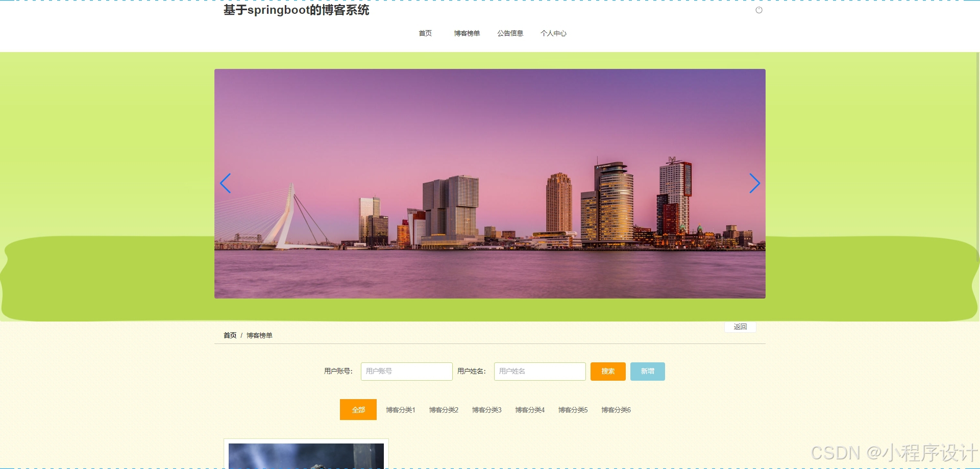Click the 首页 breadcrumb link
The height and width of the screenshot is (469, 980).
coord(230,335)
